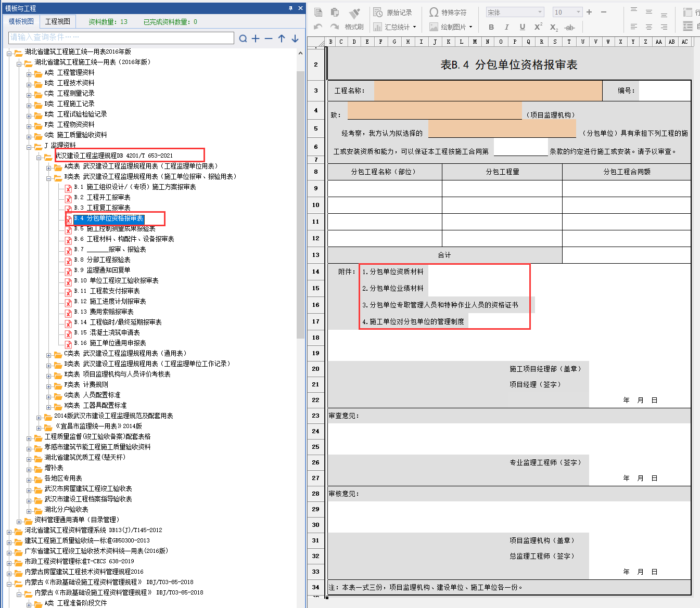The height and width of the screenshot is (608, 700).
Task: Close the 模板与工程 panel
Action: click(x=300, y=8)
